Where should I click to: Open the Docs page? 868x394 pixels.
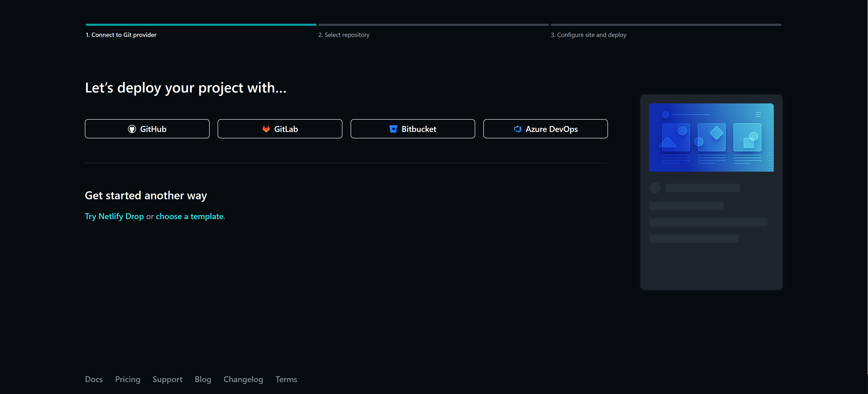[93, 379]
